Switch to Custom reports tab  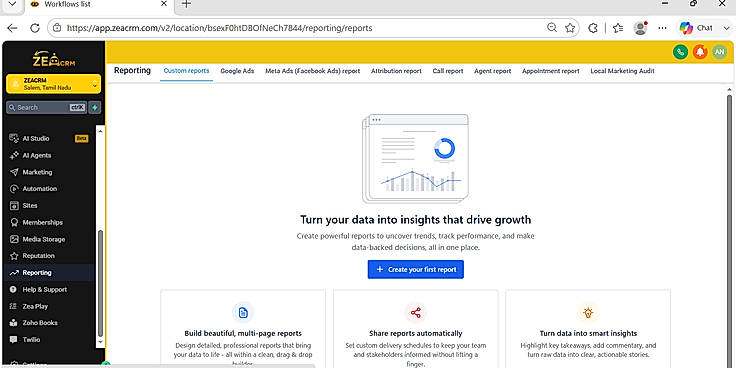pos(186,71)
